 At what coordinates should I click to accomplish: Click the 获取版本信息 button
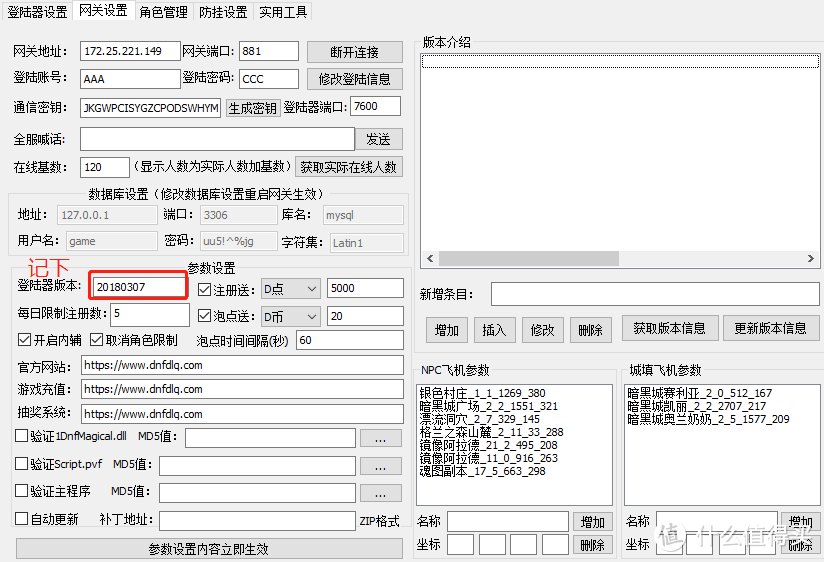click(670, 328)
